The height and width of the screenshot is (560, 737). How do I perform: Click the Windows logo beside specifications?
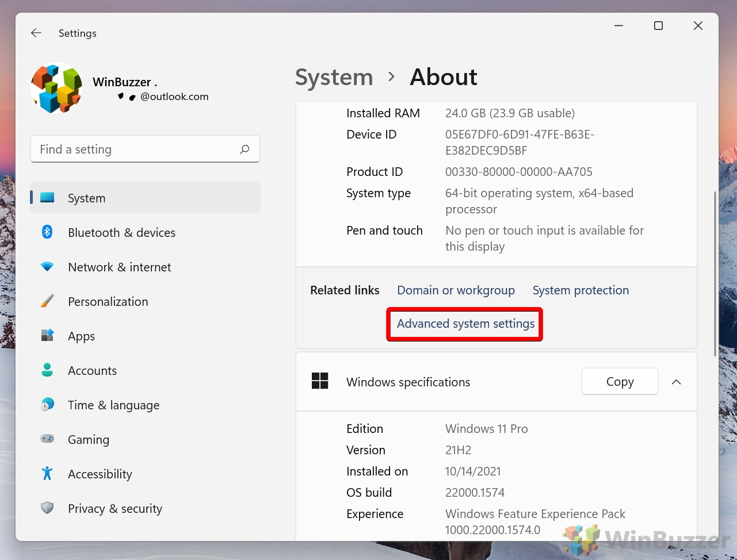pos(320,381)
